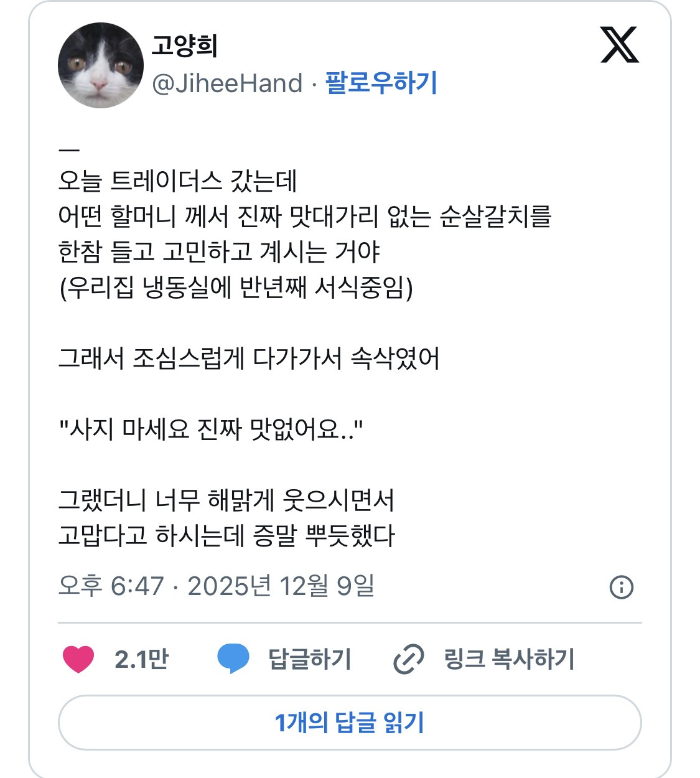This screenshot has height=778, width=700.
Task: Click the blue reply bubble icon
Action: (x=233, y=658)
